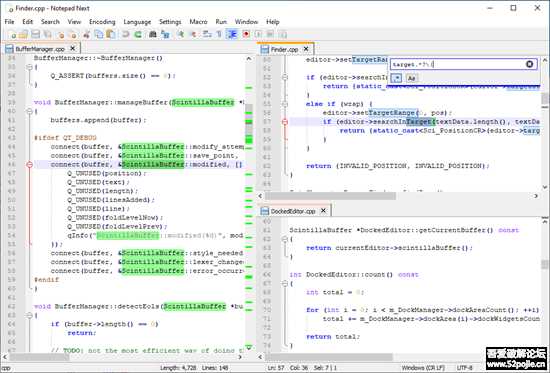
Task: Switch to the DockedEditor.cpp tab
Action: tap(293, 211)
